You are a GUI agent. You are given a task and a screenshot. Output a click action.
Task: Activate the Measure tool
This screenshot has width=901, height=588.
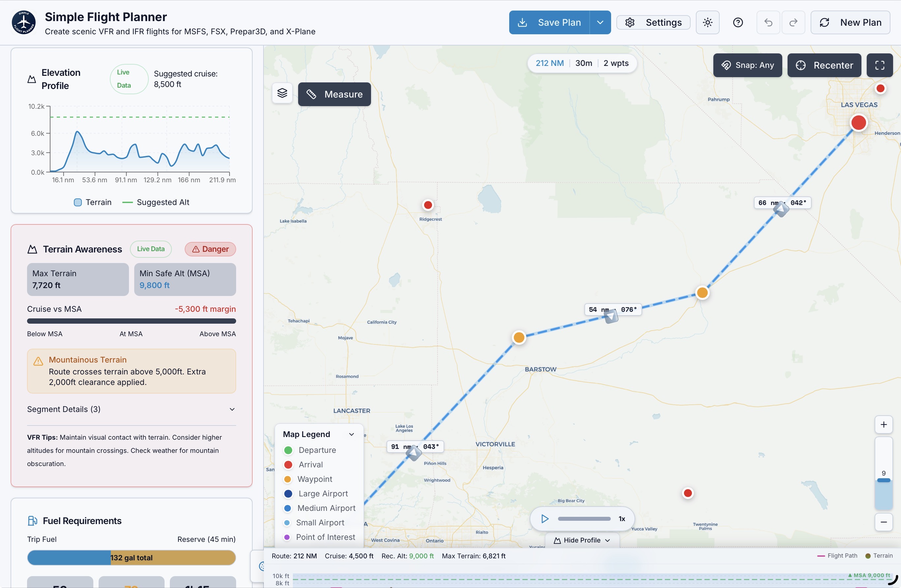334,94
